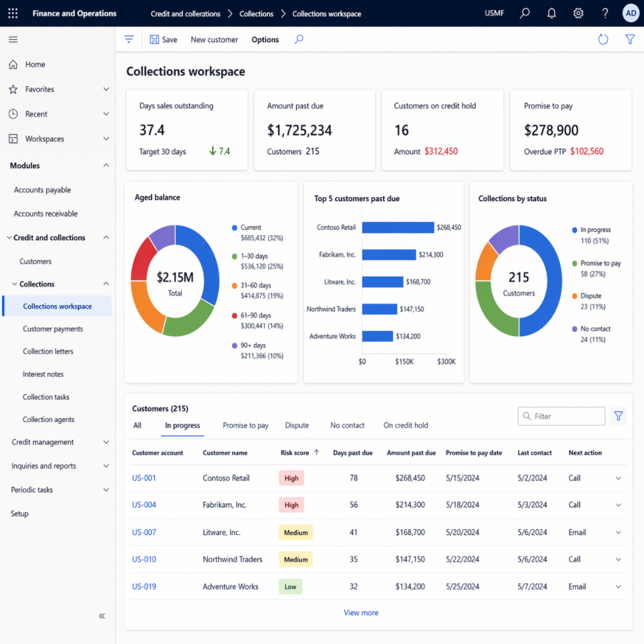
Task: Expand Inquiries and reports chevron
Action: pyautogui.click(x=106, y=466)
